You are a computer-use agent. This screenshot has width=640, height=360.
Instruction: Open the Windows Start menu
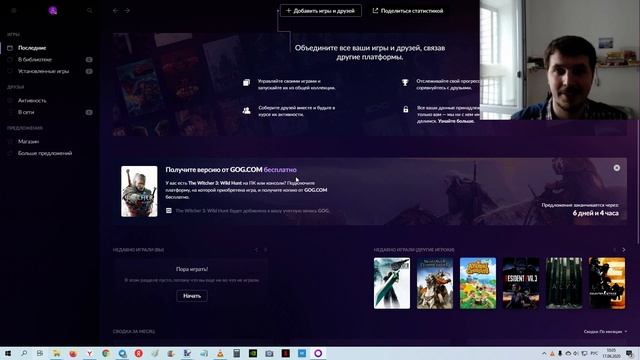(x=8, y=353)
